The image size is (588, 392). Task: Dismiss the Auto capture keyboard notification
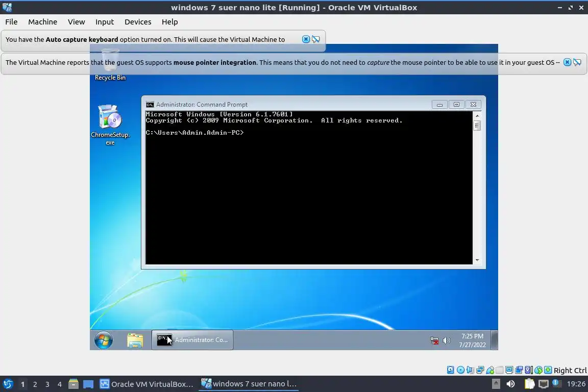(x=306, y=39)
